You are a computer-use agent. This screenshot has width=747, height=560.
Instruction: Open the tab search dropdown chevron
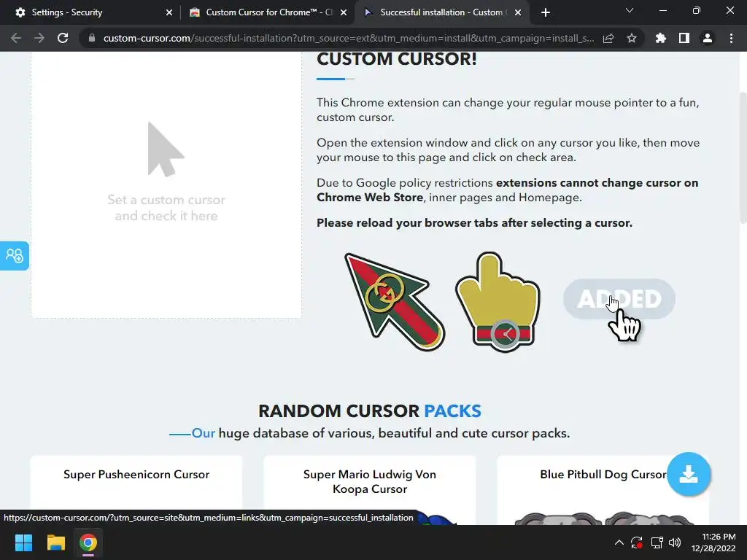point(630,10)
